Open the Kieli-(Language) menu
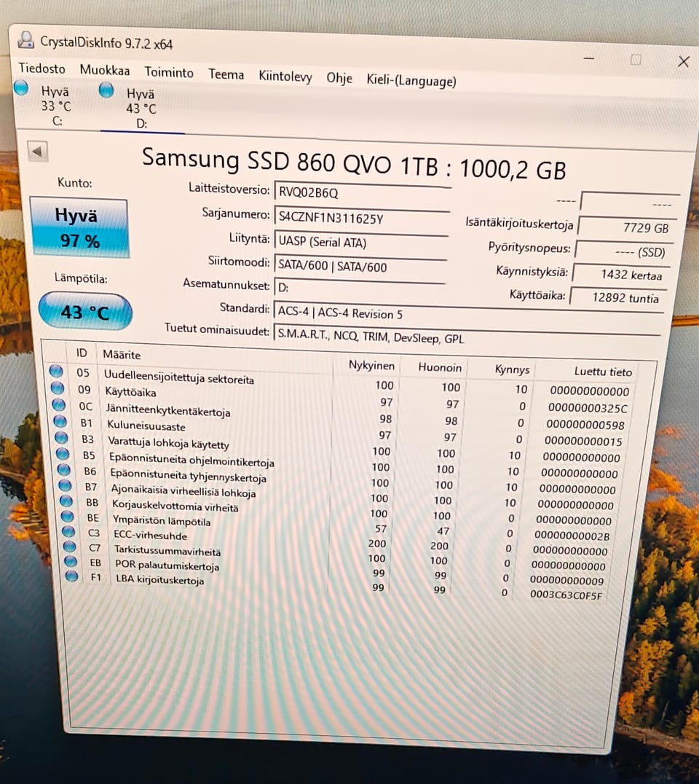Viewport: 699px width, 784px height. (411, 80)
